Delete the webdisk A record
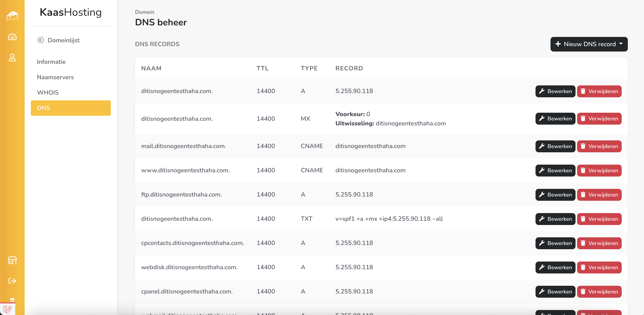The image size is (644, 315). point(599,267)
